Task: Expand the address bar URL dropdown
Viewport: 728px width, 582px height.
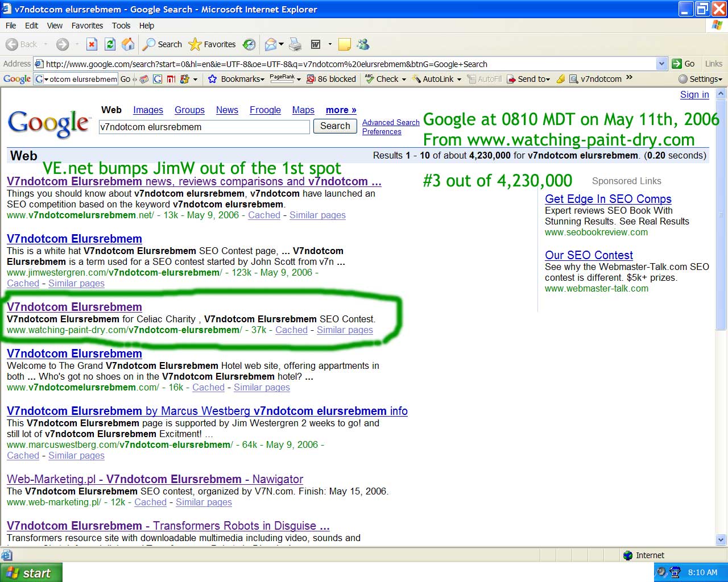Action: pyautogui.click(x=661, y=64)
